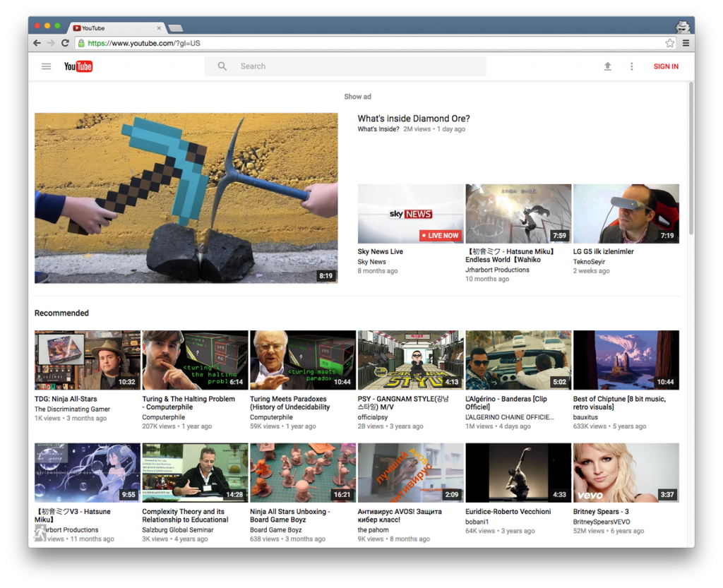
Task: Play the PSY Gangnam Style video thumbnail
Action: tap(410, 360)
